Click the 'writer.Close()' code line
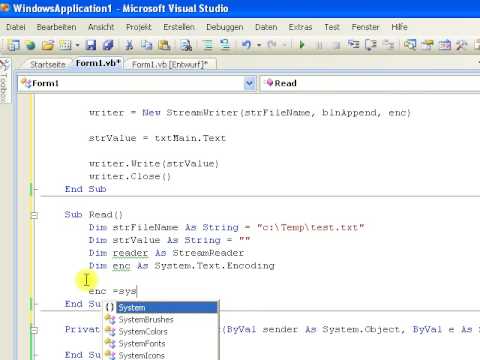Screen dimensions: 480x360 (130, 176)
